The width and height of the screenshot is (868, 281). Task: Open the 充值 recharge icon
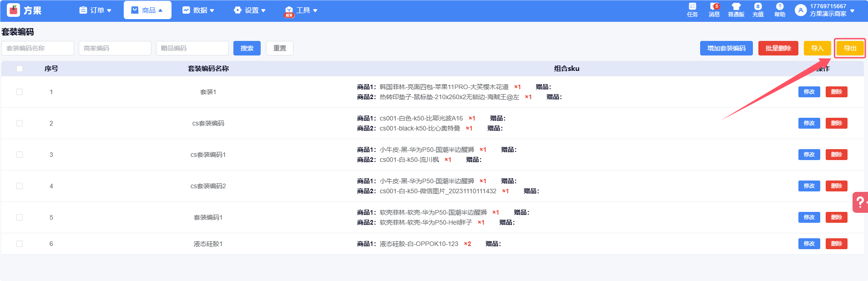tap(758, 10)
